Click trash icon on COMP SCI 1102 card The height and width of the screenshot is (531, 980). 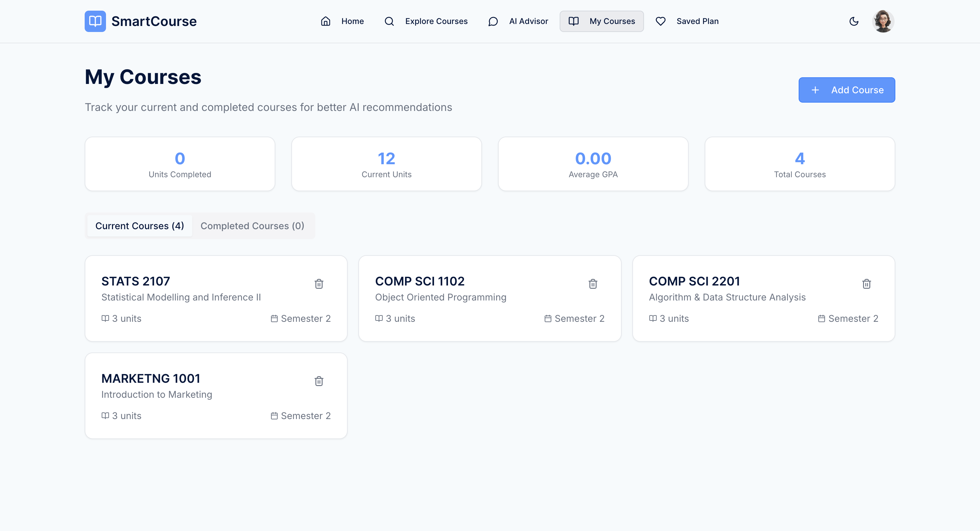coord(593,283)
